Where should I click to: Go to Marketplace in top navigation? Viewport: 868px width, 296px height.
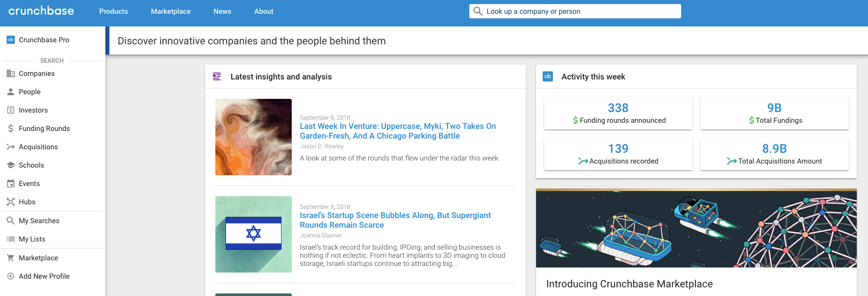click(171, 11)
